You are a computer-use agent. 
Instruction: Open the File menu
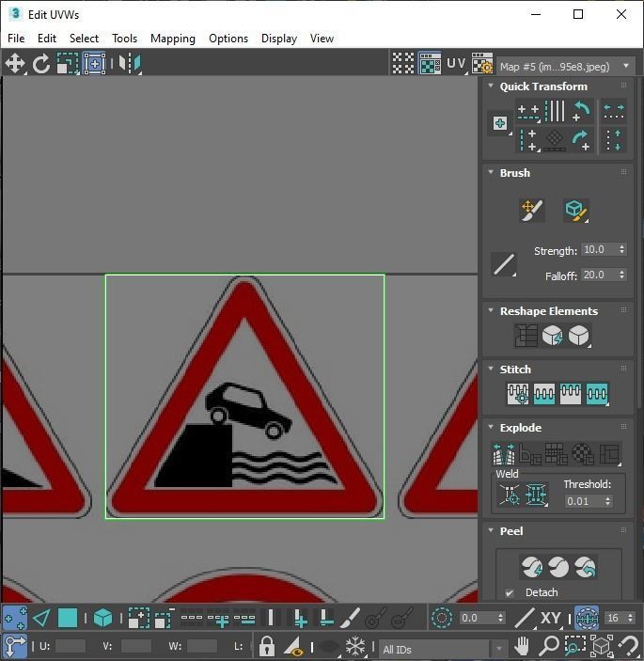[16, 39]
